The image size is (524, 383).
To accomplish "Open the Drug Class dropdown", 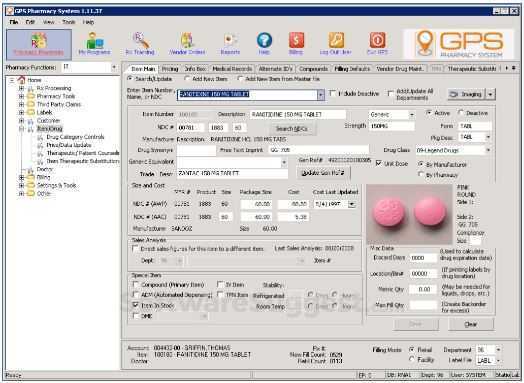I will tap(488, 150).
